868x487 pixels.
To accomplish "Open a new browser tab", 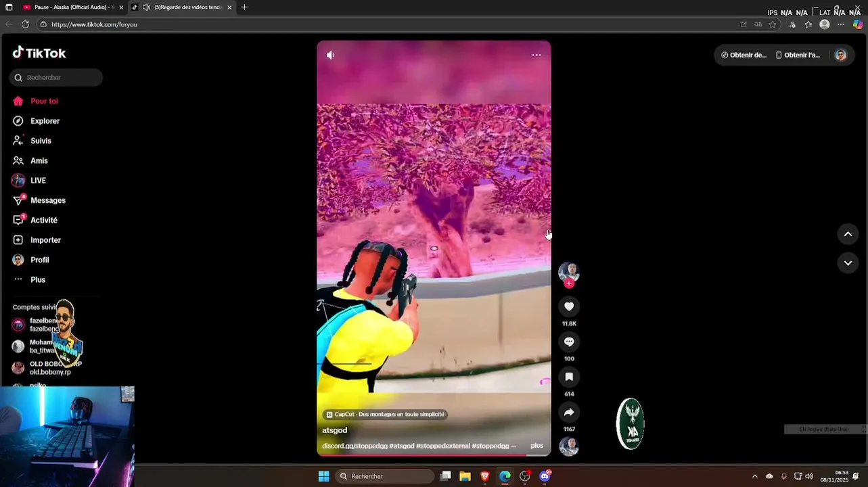I will 244,7.
